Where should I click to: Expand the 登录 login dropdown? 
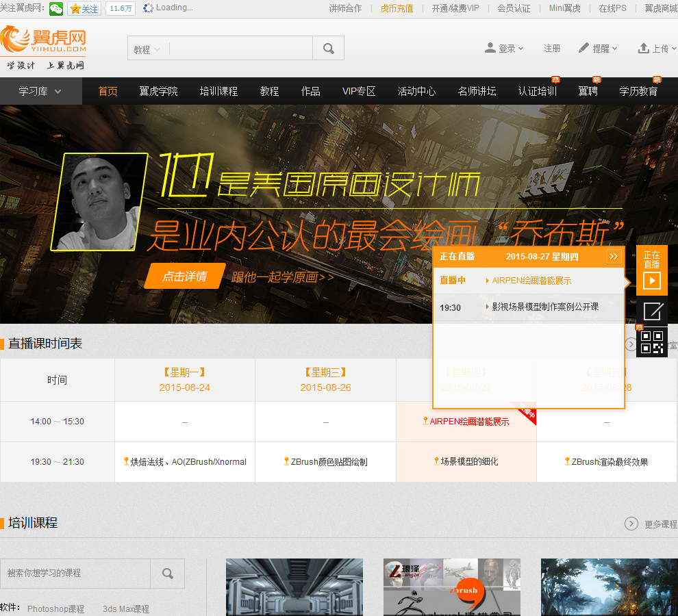point(504,48)
